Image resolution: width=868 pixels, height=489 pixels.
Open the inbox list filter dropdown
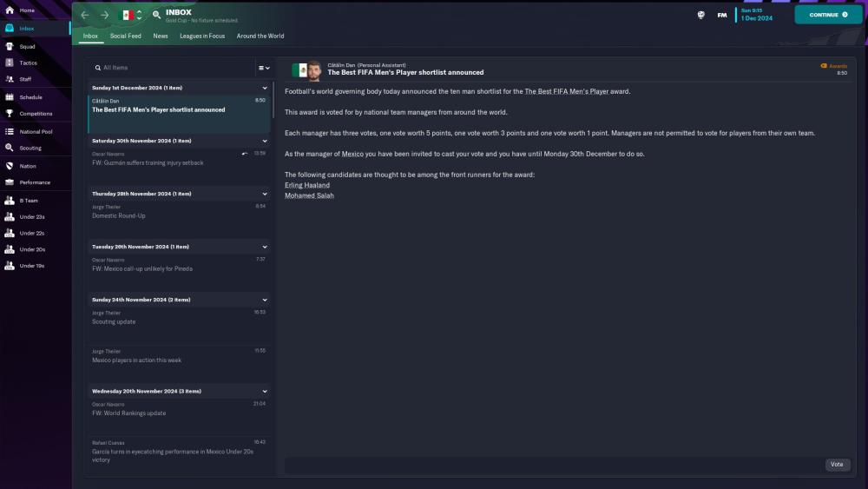[264, 68]
